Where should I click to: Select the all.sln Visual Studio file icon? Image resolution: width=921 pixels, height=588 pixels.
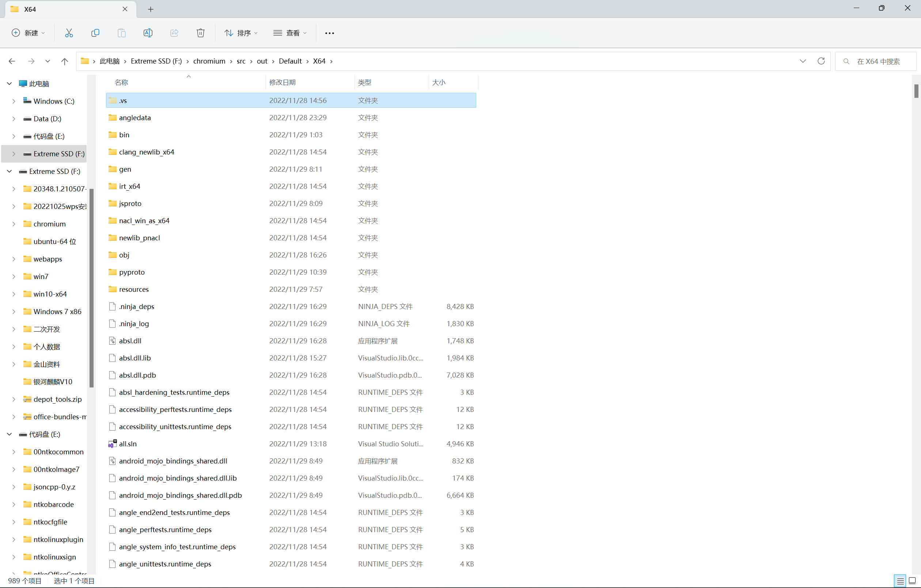click(112, 443)
